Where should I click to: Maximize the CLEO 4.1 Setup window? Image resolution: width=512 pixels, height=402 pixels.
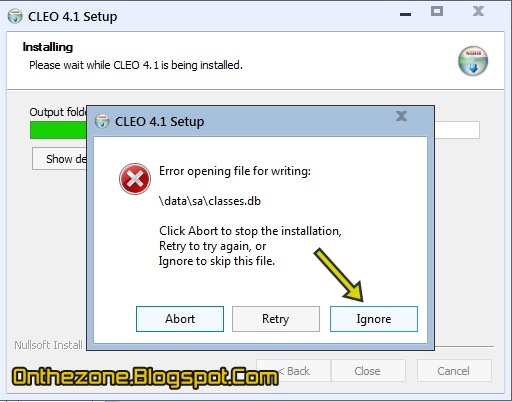point(437,11)
